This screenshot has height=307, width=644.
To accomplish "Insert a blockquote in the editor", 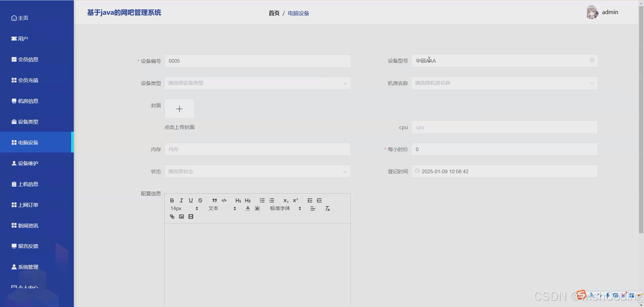I will coord(214,200).
